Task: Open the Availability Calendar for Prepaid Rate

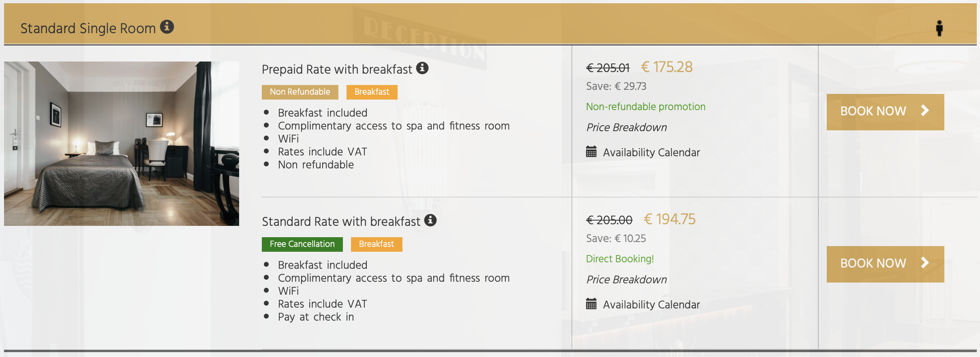Action: (650, 152)
